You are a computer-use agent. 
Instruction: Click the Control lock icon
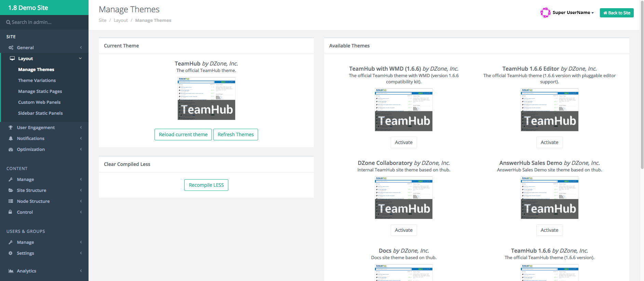coord(11,212)
